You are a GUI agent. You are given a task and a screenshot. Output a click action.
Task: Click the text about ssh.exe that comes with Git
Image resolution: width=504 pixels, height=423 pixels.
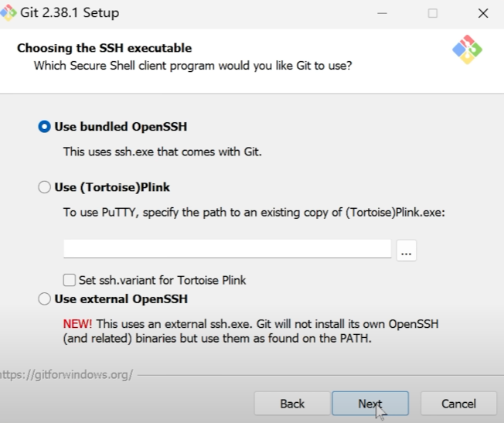162,152
